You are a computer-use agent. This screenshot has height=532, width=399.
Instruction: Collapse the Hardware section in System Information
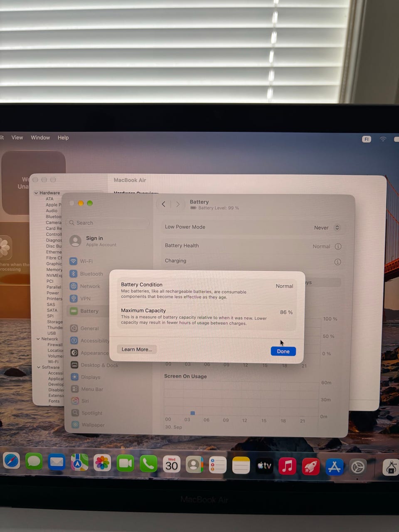point(36,193)
